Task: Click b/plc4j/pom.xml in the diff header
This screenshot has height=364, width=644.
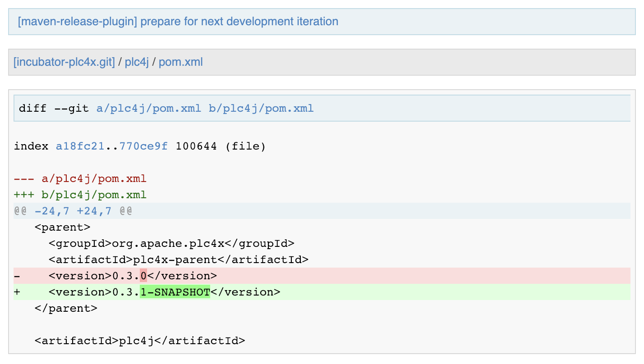Action: 261,109
